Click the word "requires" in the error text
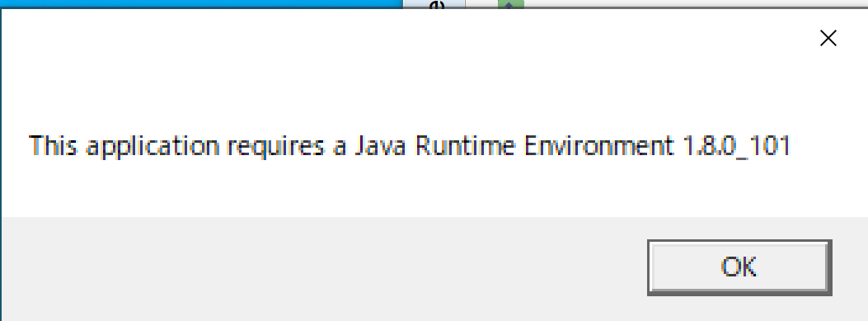Viewport: 868px width, 321px height. pyautogui.click(x=275, y=148)
